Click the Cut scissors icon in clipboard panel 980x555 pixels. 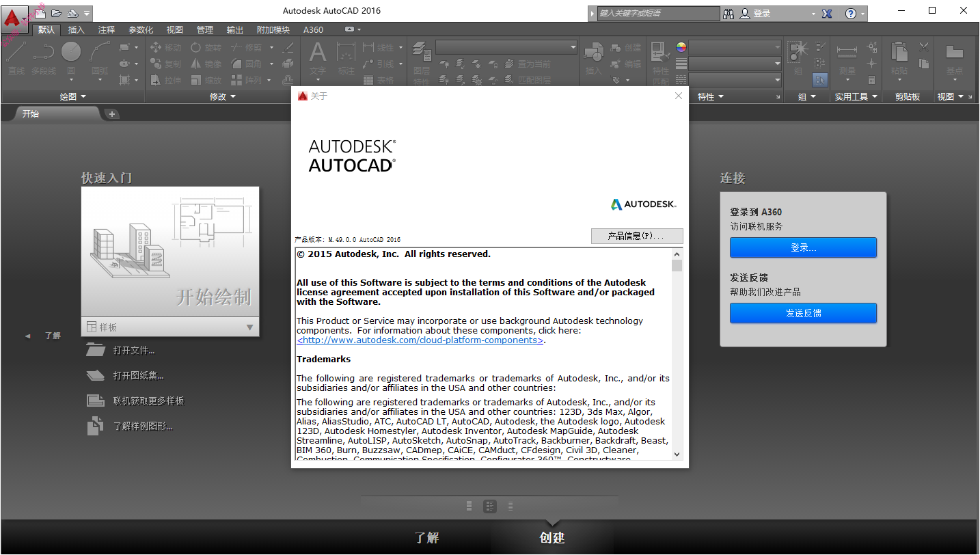click(x=924, y=46)
